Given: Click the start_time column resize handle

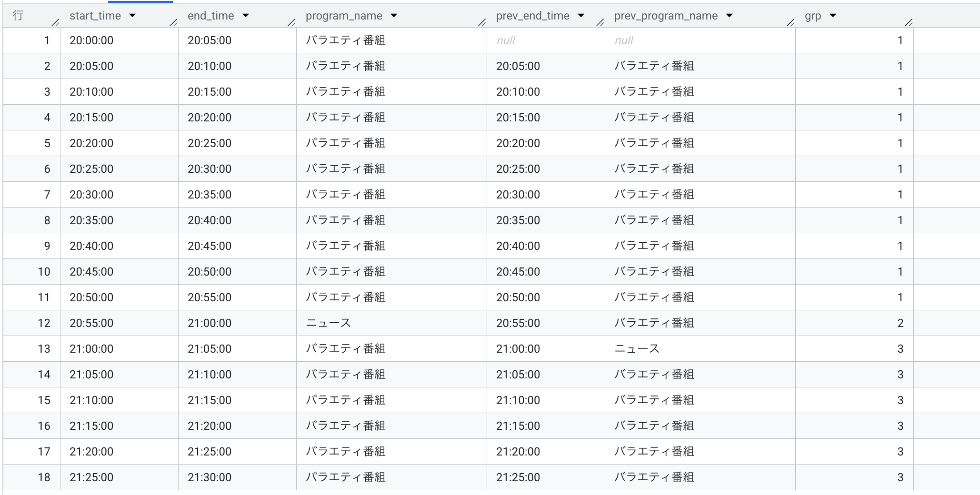Looking at the screenshot, I should [173, 22].
